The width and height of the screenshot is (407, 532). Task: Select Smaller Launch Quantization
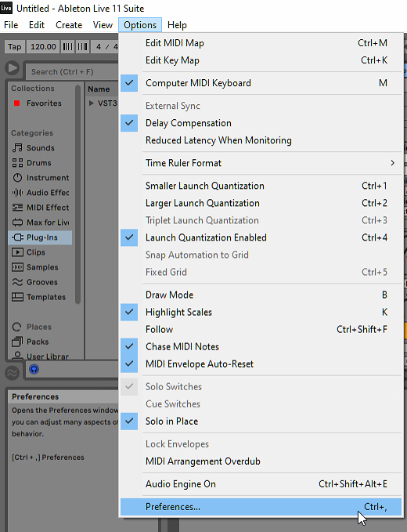tap(261, 186)
